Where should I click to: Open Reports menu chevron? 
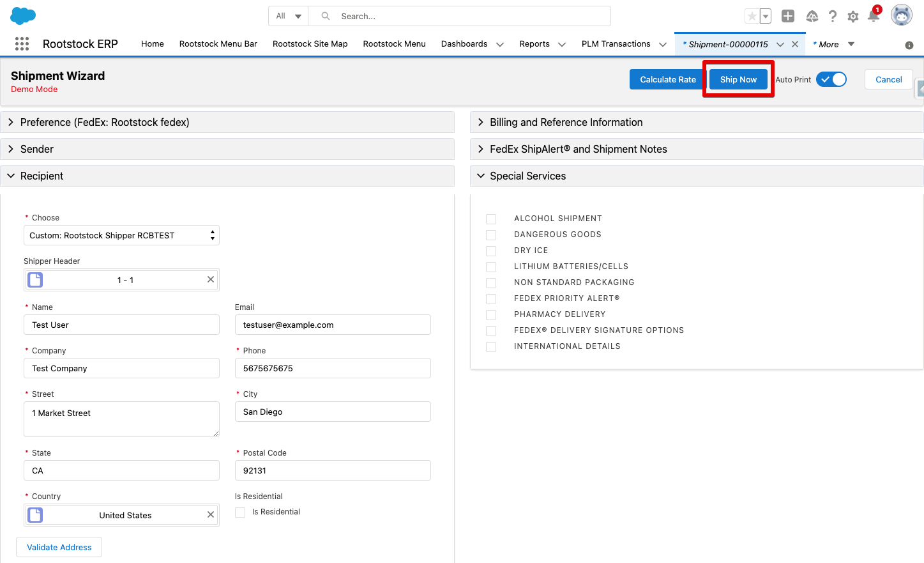click(x=562, y=44)
